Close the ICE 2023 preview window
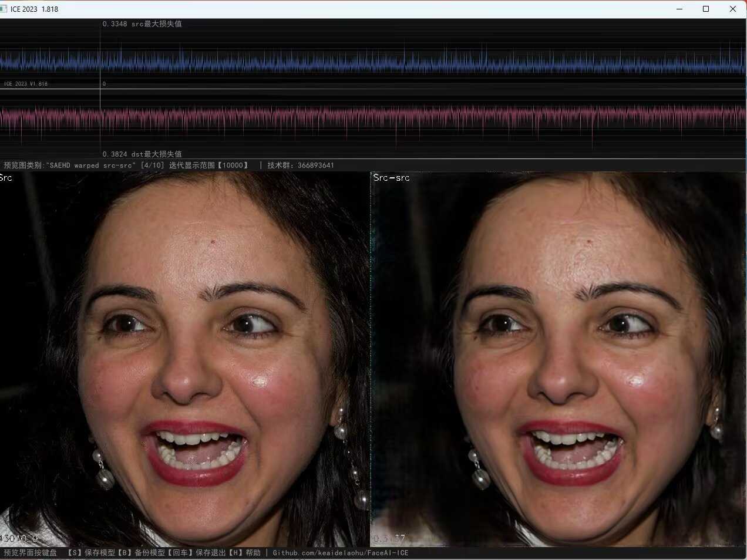Viewport: 747px width, 560px height. point(732,9)
